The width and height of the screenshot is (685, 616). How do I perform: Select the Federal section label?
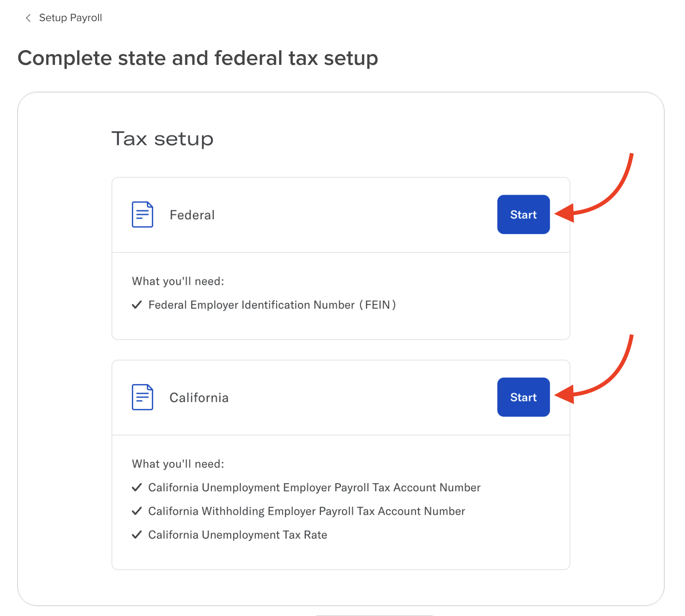(x=192, y=215)
